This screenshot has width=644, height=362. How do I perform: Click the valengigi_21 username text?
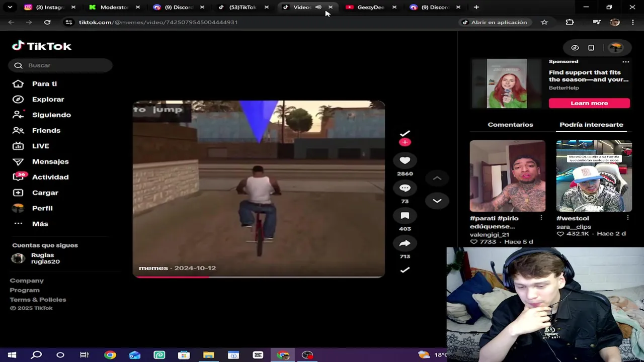[490, 234]
